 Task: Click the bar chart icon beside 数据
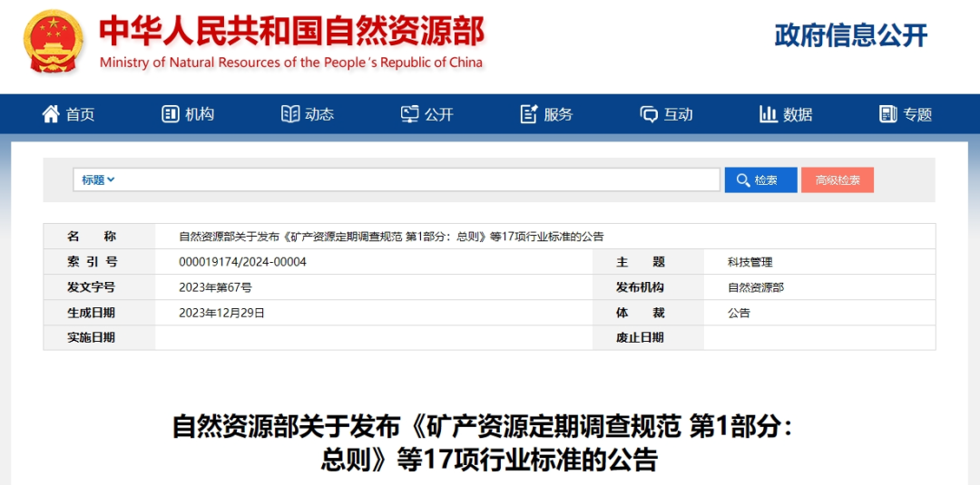[x=769, y=114]
